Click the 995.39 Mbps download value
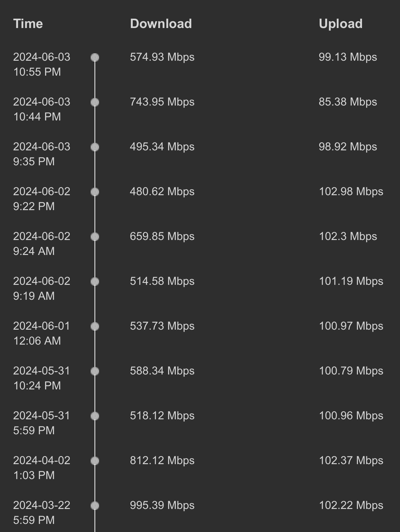Viewport: 400px width, 532px height. tap(162, 506)
